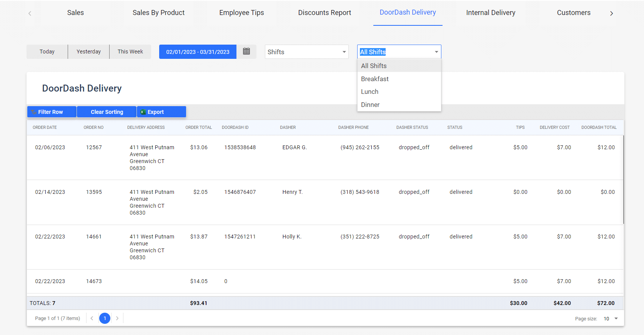Click order number 14661

94,237
